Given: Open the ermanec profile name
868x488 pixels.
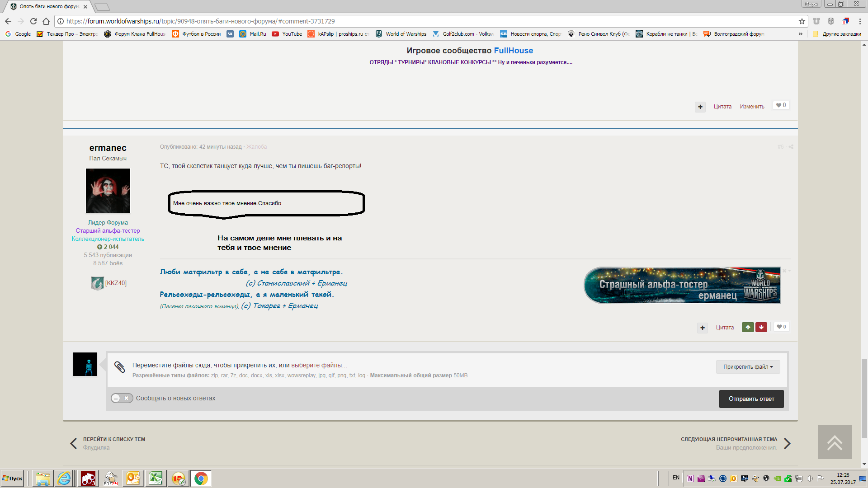Looking at the screenshot, I should [108, 148].
